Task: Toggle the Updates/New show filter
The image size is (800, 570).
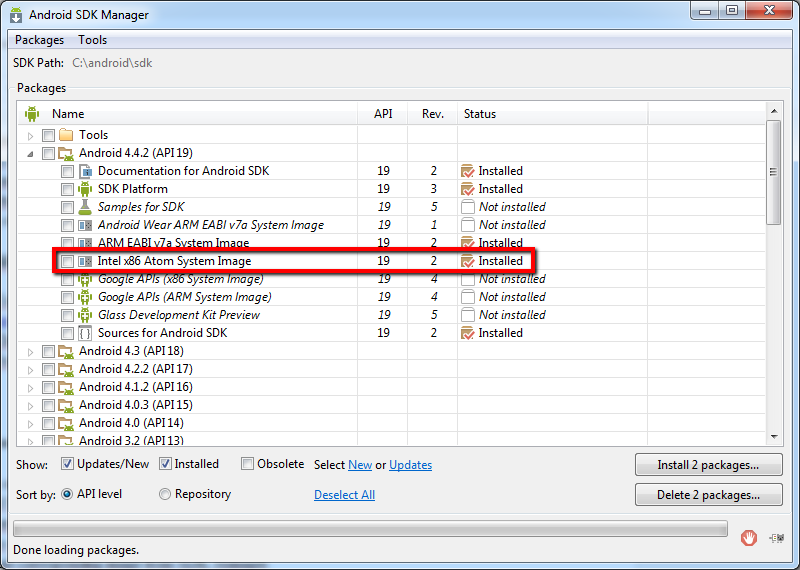Action: (x=67, y=463)
